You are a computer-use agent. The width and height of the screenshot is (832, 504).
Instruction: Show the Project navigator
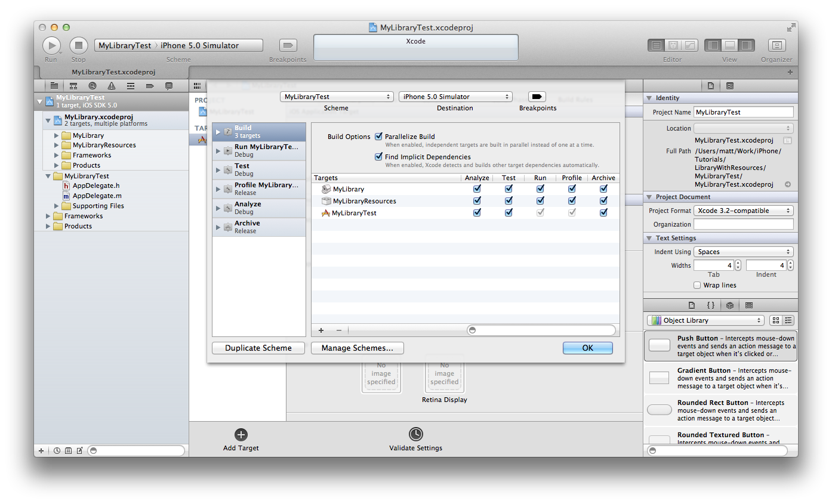pos(54,86)
